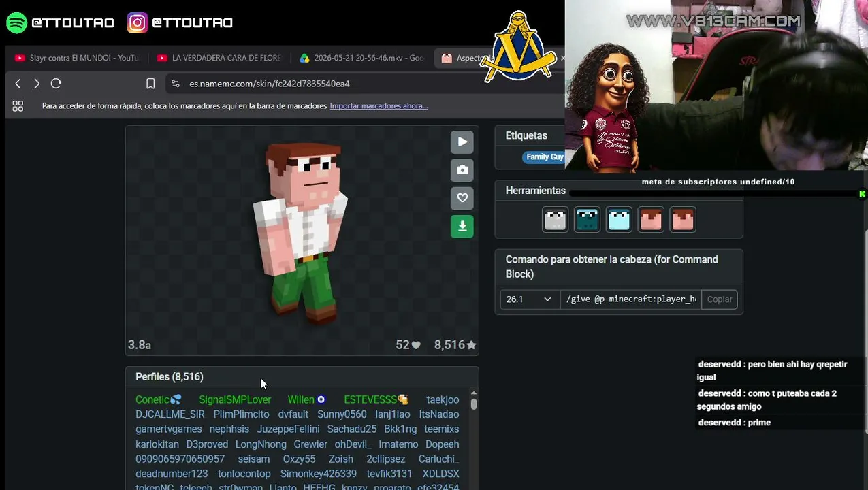Screen dimensions: 868x490
Task: Open ItsNadao profile link
Action: [x=439, y=414]
